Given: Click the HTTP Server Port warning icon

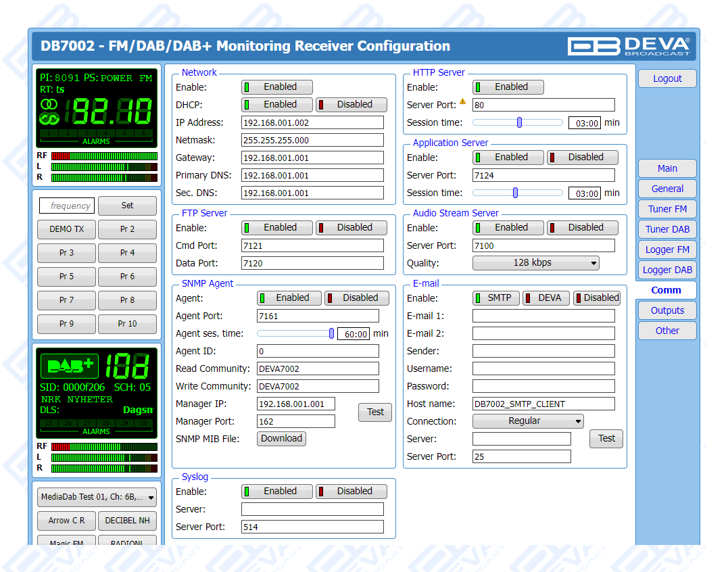Looking at the screenshot, I should 463,102.
